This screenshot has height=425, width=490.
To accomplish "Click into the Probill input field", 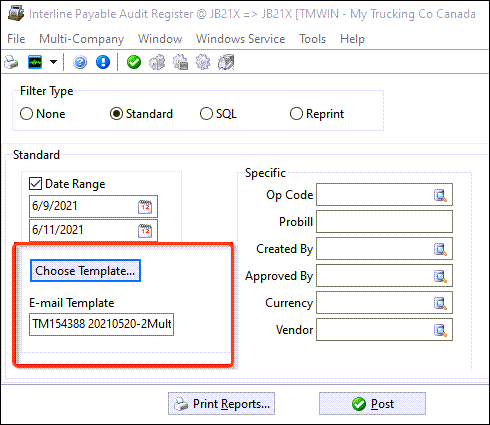I will [384, 222].
